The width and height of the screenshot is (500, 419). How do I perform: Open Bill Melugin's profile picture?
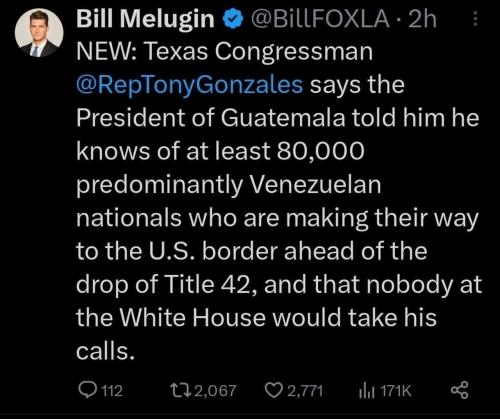[39, 32]
